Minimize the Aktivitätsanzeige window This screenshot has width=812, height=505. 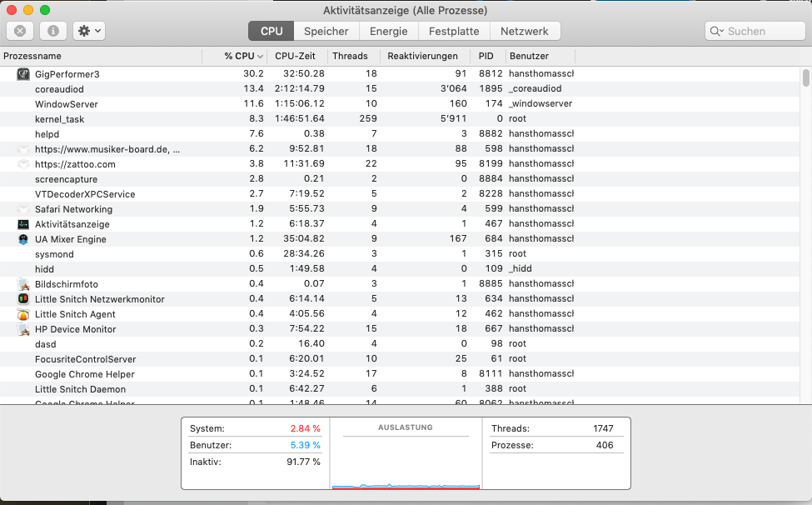28,10
